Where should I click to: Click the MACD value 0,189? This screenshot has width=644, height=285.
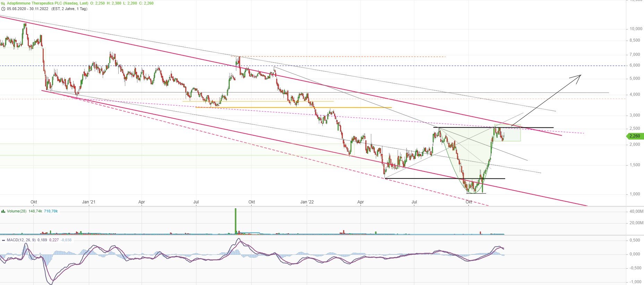[x=42, y=240]
